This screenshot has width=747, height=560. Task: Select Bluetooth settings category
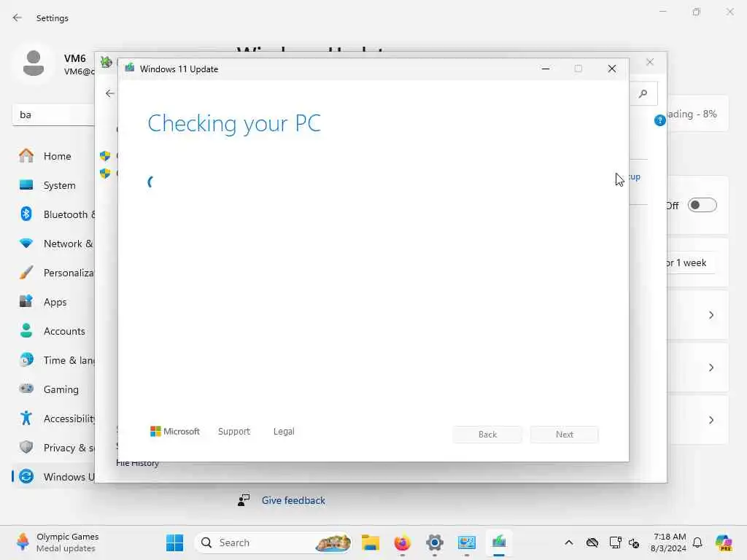(x=53, y=214)
